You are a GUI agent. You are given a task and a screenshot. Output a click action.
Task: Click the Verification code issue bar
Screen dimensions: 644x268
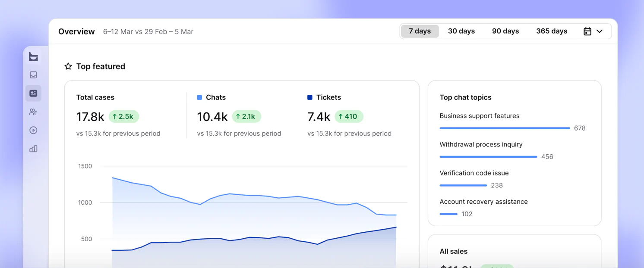point(463,185)
